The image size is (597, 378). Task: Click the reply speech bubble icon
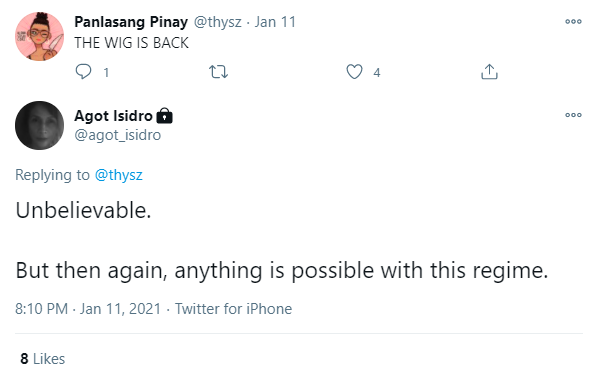tap(83, 72)
